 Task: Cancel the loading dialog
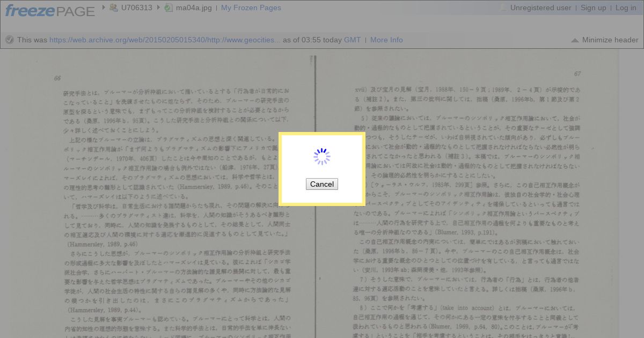pos(322,184)
